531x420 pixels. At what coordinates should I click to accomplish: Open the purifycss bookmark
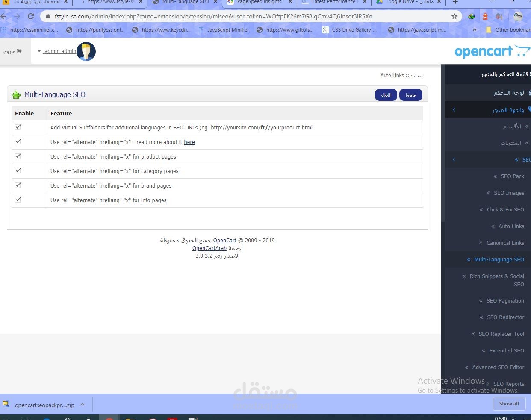pos(95,30)
